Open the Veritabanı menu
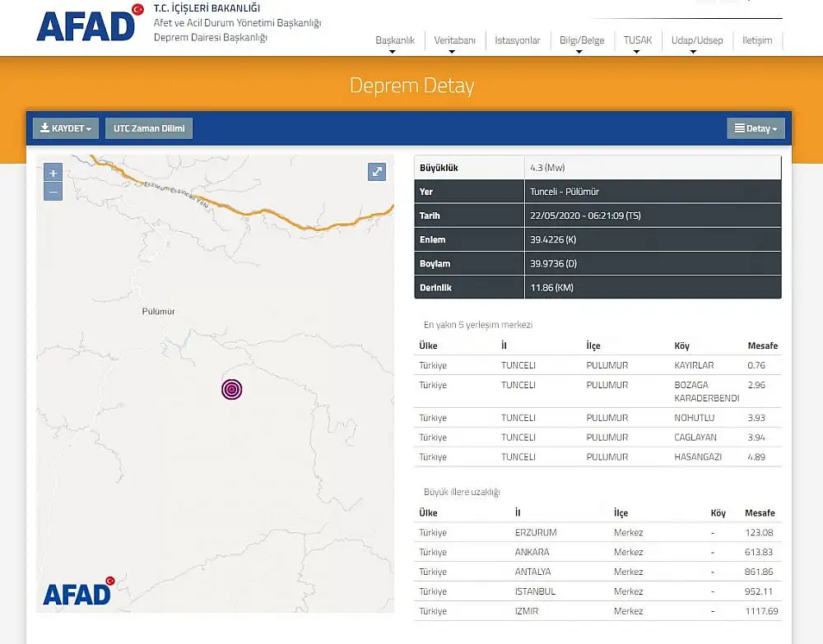 [x=454, y=40]
